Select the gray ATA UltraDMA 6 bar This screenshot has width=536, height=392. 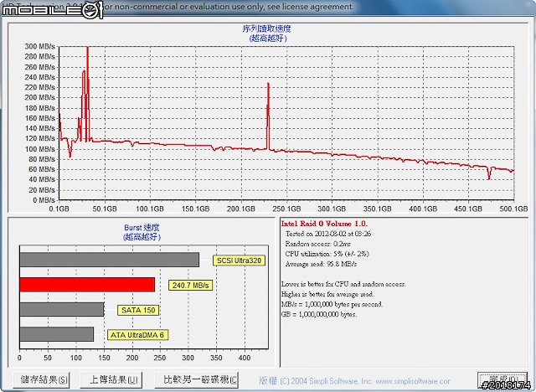click(57, 334)
